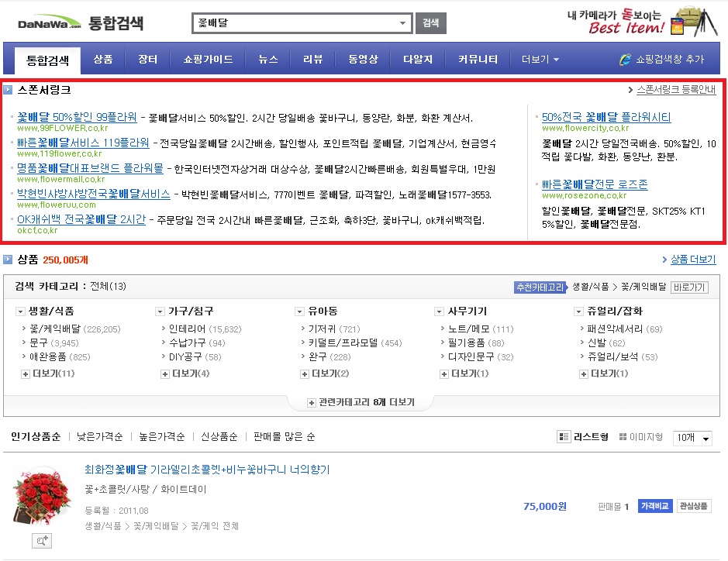Collapse the 사무기기 category group
728x561 pixels.
(439, 311)
